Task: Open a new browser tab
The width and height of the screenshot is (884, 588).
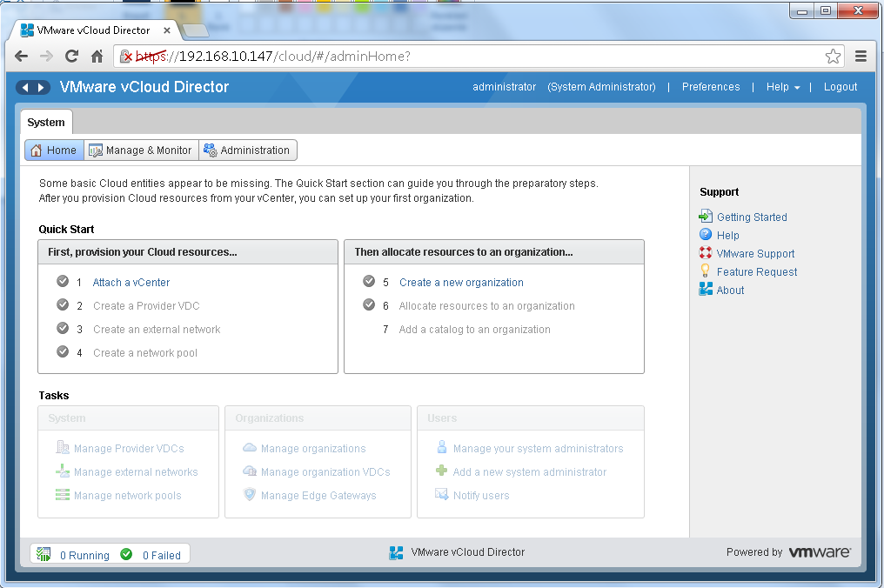Action: (x=195, y=30)
